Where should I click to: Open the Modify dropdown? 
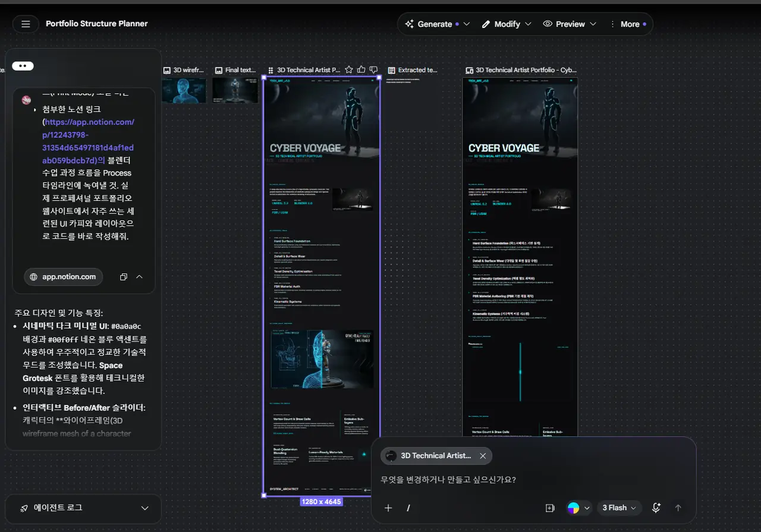pos(506,24)
